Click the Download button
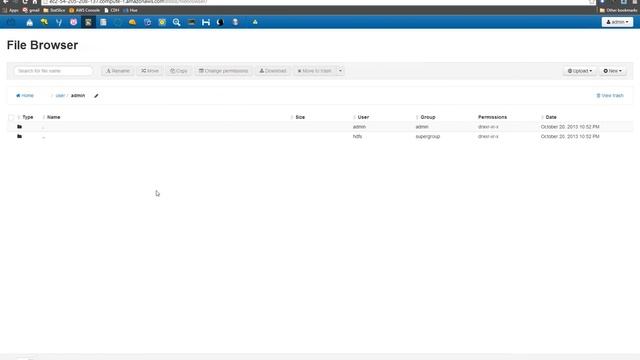 coord(273,71)
